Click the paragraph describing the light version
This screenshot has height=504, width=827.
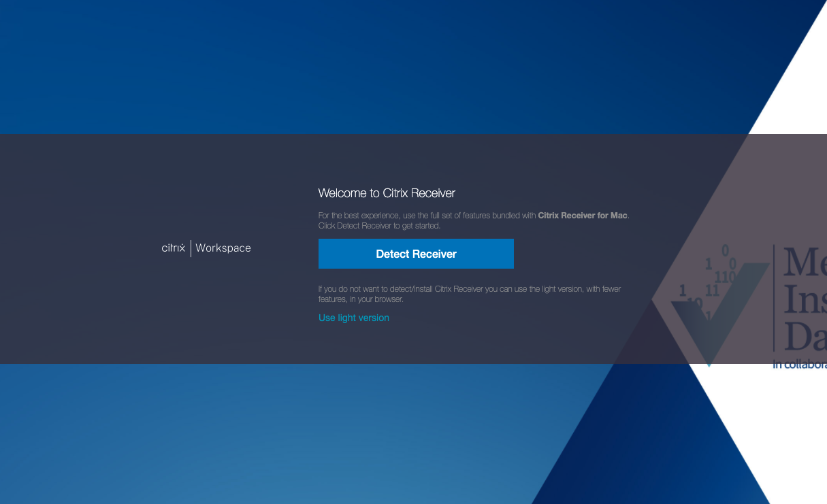pyautogui.click(x=469, y=289)
